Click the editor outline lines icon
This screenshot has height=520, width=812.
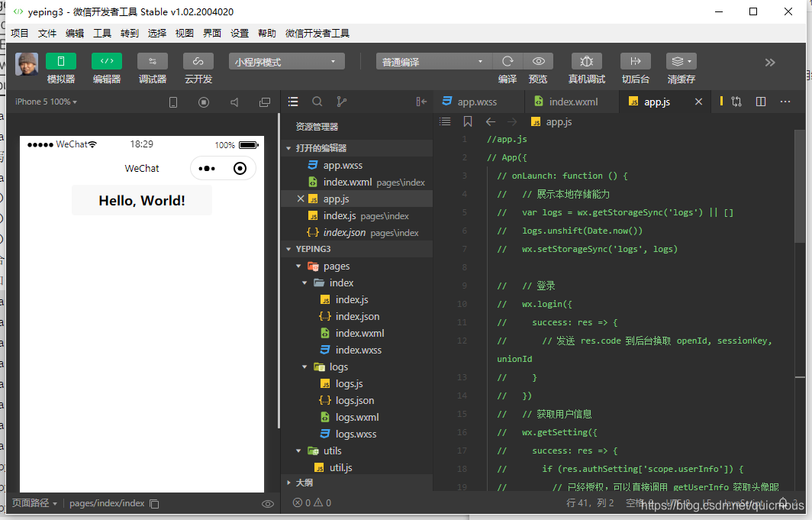tap(445, 121)
